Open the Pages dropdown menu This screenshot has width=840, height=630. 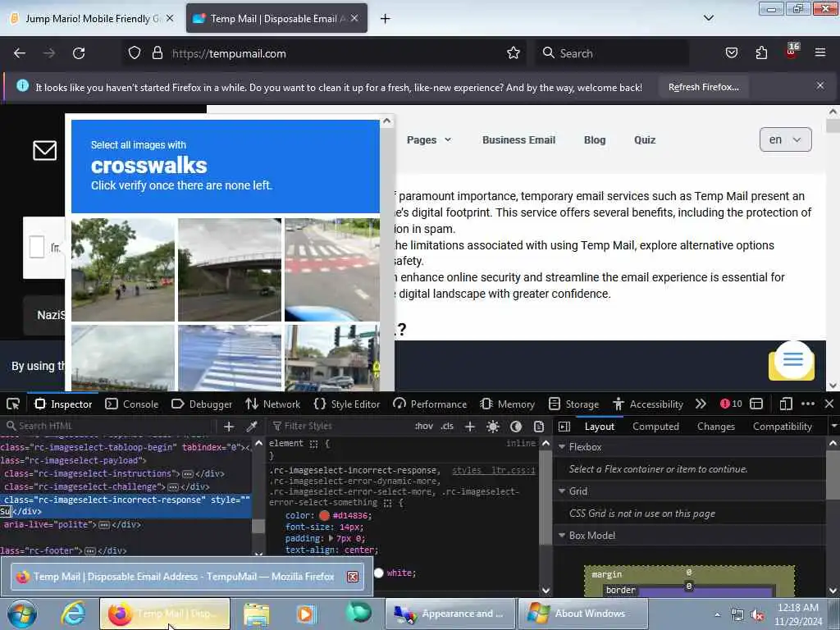[x=428, y=139]
